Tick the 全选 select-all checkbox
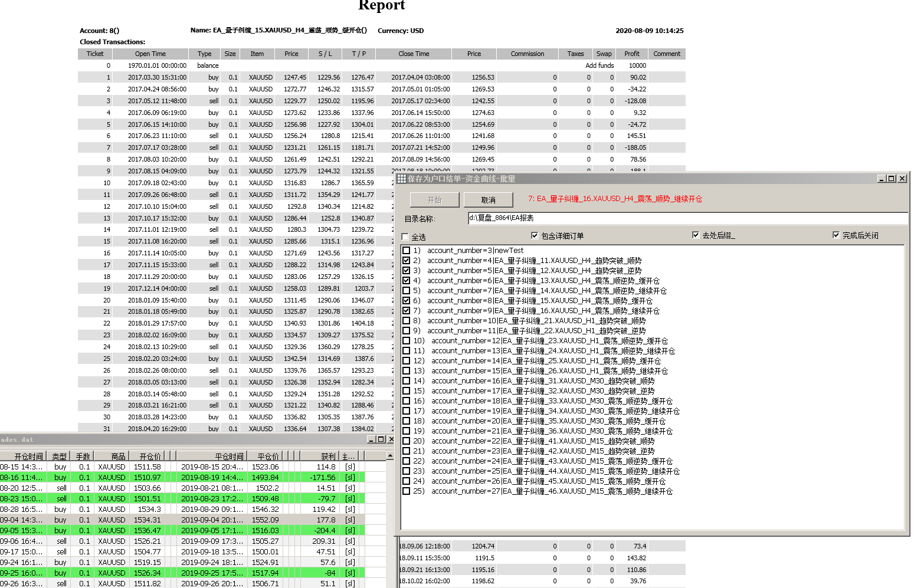 pos(405,236)
